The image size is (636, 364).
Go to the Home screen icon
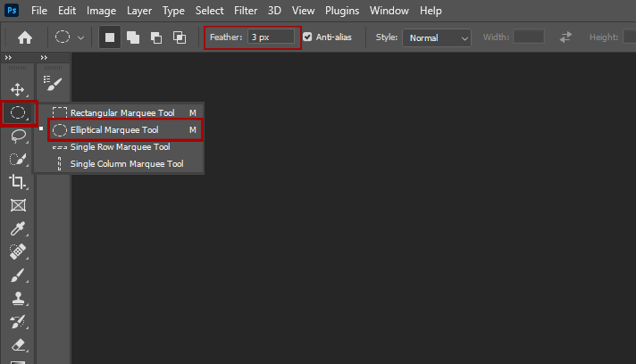[x=25, y=37]
